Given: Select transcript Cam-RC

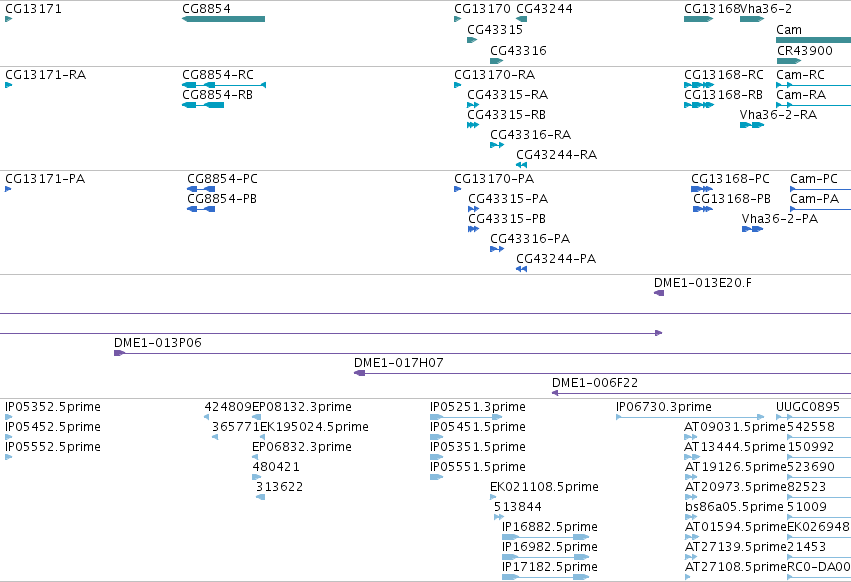Looking at the screenshot, I should point(800,74).
